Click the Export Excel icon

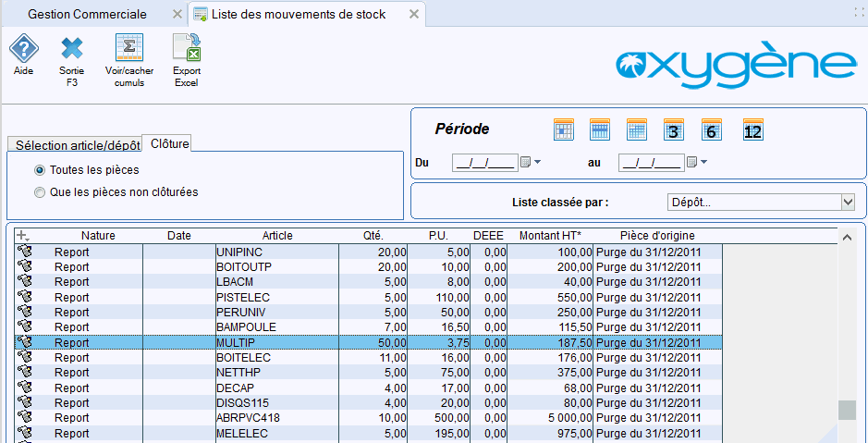coord(187,47)
